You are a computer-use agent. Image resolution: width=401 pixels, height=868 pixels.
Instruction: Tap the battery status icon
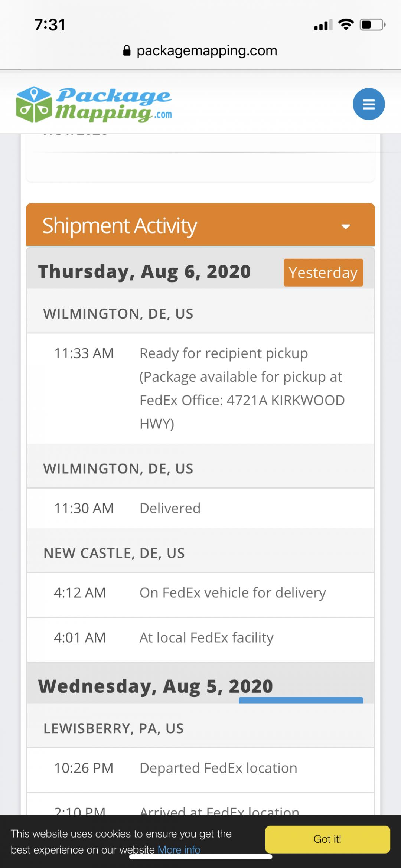click(x=372, y=25)
